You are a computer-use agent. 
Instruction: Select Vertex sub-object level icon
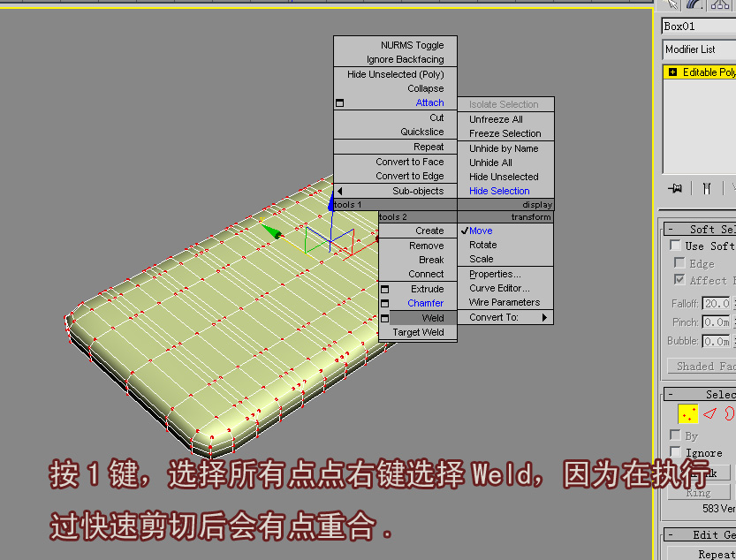click(x=688, y=413)
